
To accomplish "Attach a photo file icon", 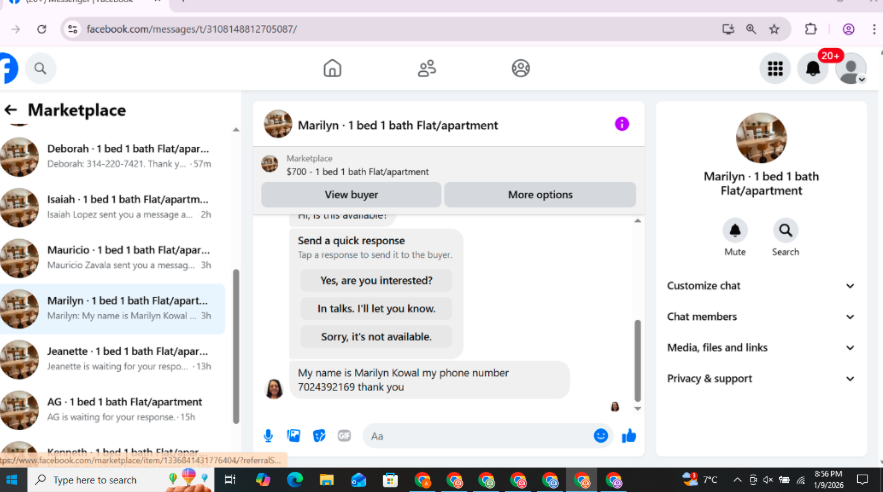I will click(x=293, y=436).
